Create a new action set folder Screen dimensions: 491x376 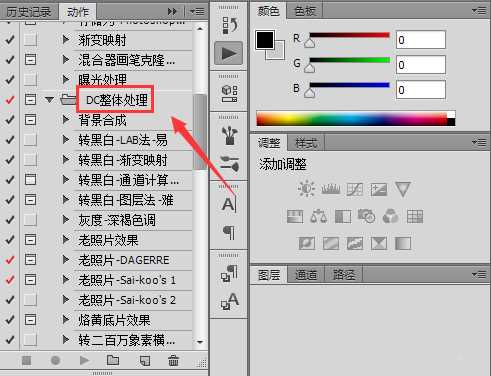[x=113, y=360]
